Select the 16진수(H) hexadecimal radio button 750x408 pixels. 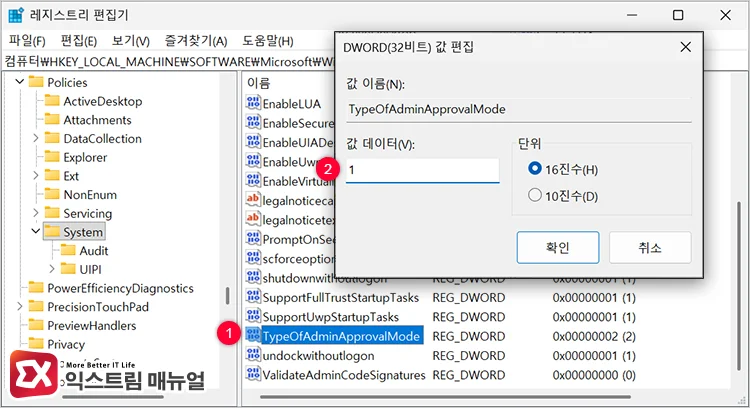pos(535,168)
